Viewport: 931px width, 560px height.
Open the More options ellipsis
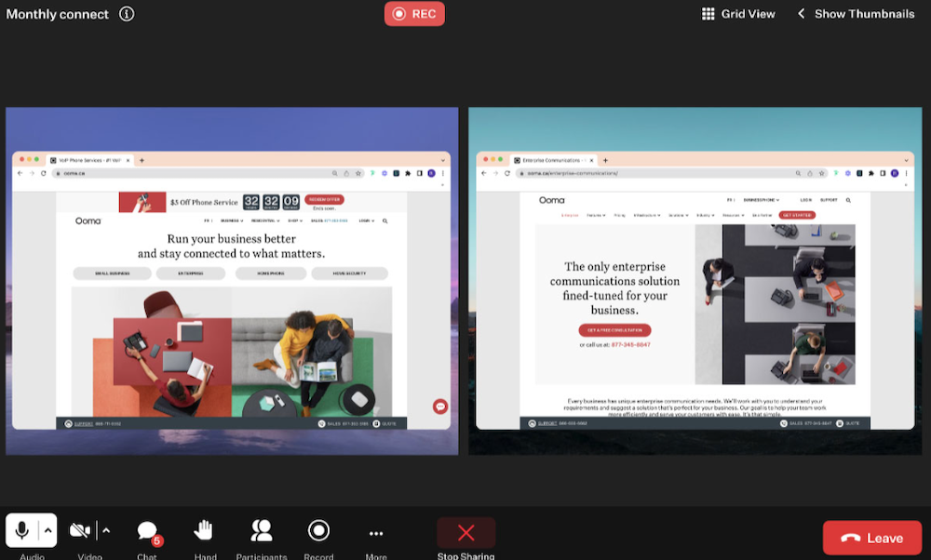[x=376, y=533]
